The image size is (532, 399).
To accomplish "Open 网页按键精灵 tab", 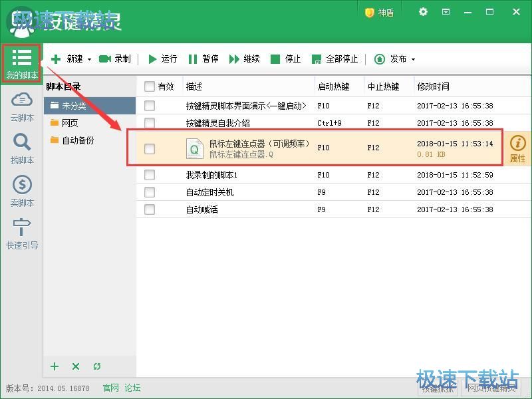I will [491, 390].
